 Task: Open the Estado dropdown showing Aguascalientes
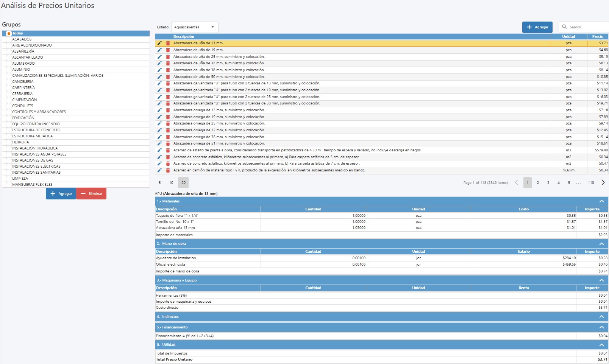point(194,27)
